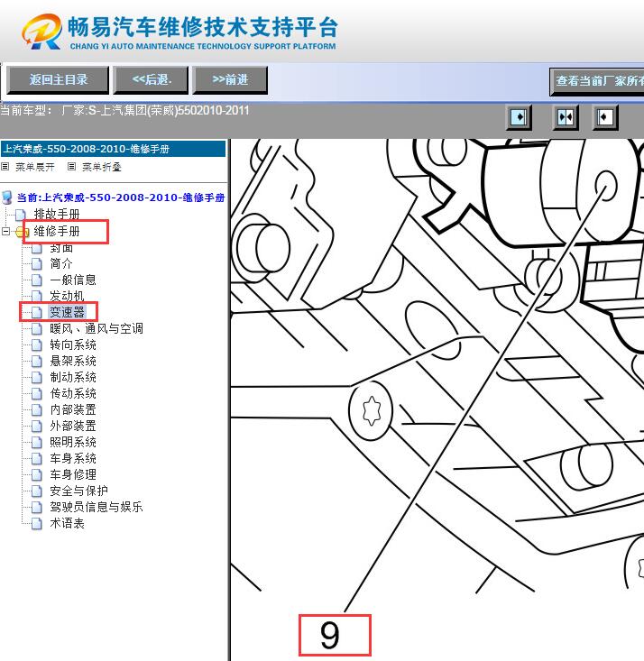Image resolution: width=644 pixels, height=661 pixels.
Task: Open 发动机 section
Action: pos(67,296)
